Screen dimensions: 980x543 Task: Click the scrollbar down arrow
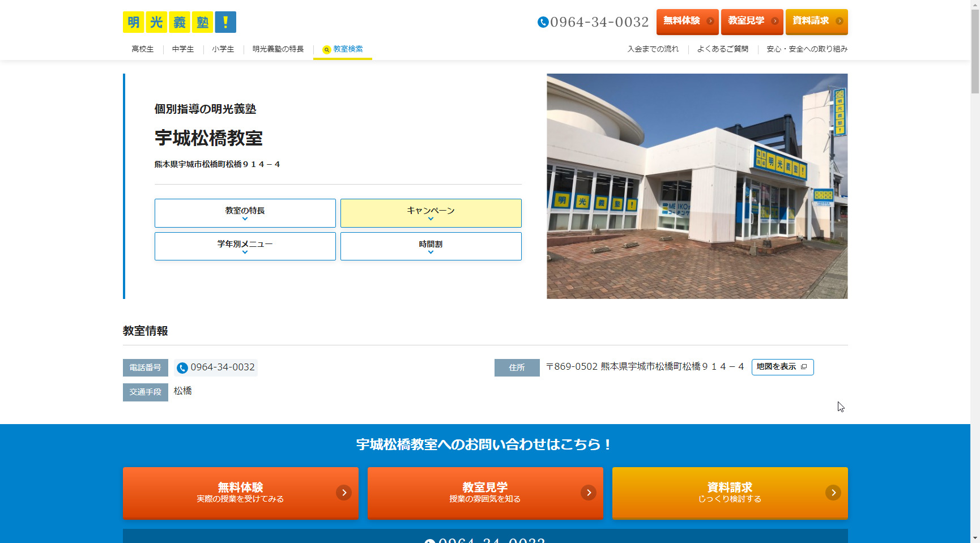(975, 538)
